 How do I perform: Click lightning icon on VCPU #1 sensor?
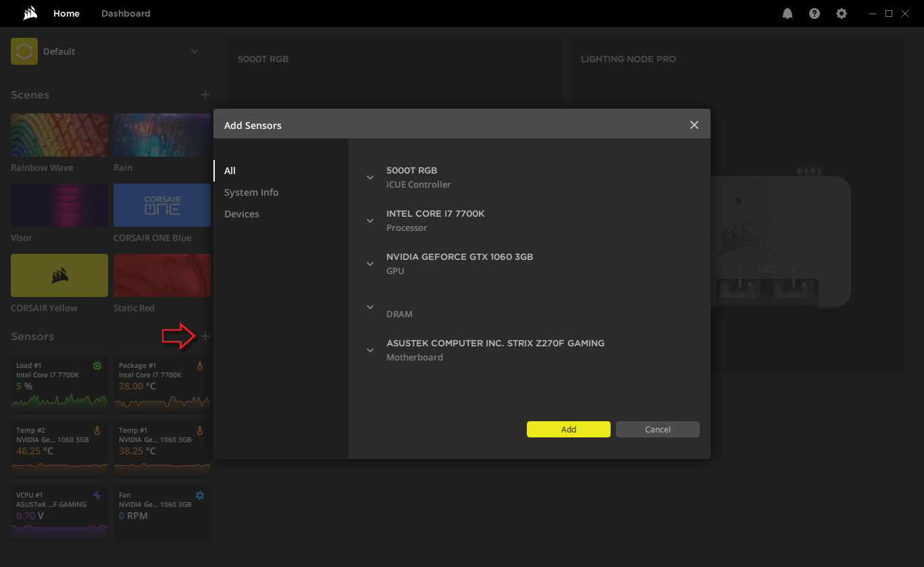pos(97,495)
